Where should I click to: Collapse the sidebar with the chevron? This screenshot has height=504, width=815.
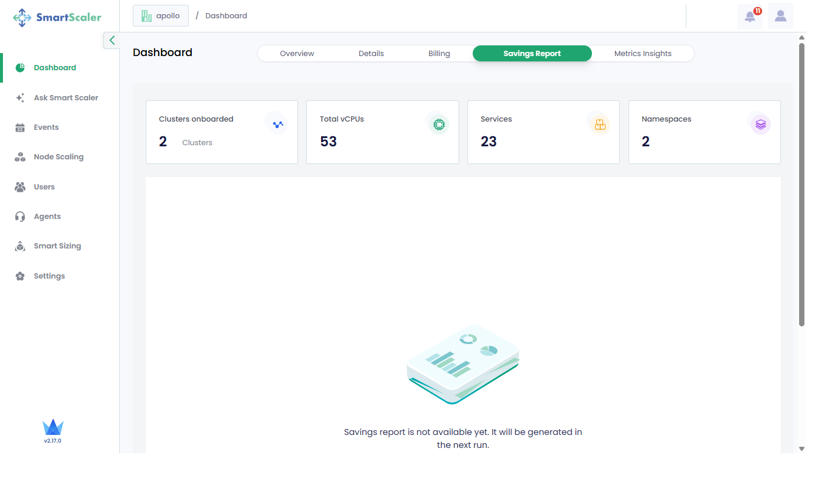pyautogui.click(x=112, y=40)
